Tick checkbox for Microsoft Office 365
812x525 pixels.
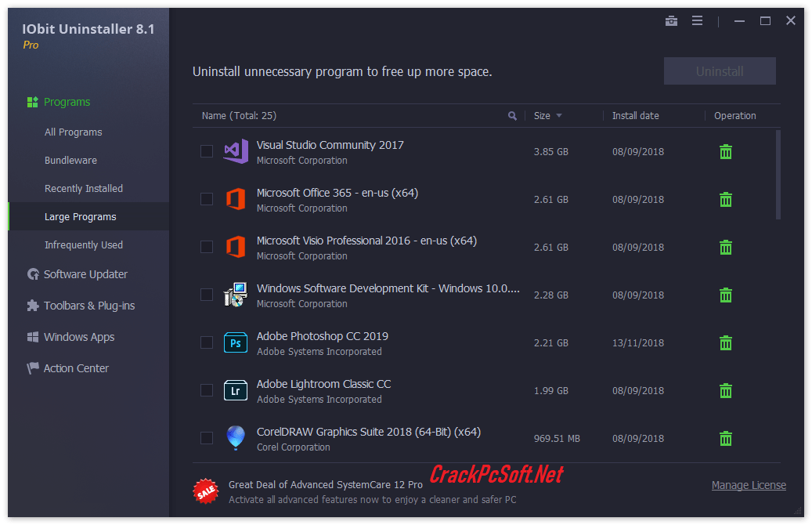207,199
